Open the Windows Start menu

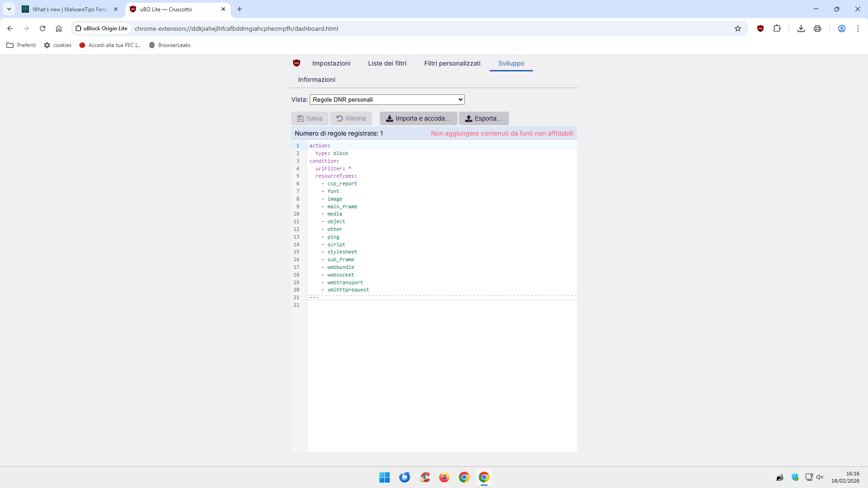[x=385, y=477]
